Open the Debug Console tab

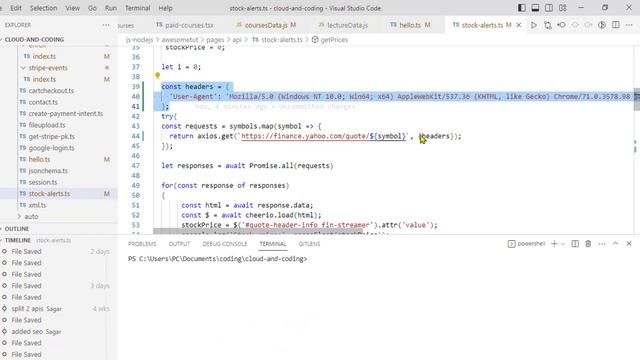[224, 244]
